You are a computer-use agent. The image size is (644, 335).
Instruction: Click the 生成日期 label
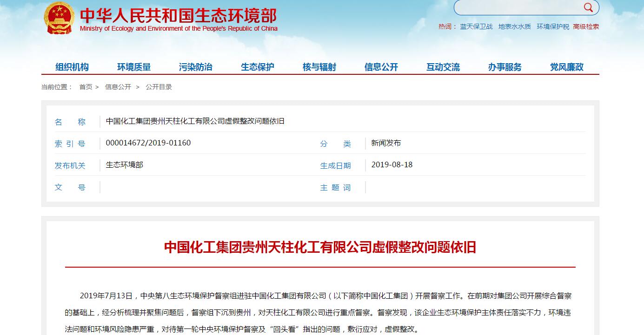click(336, 165)
